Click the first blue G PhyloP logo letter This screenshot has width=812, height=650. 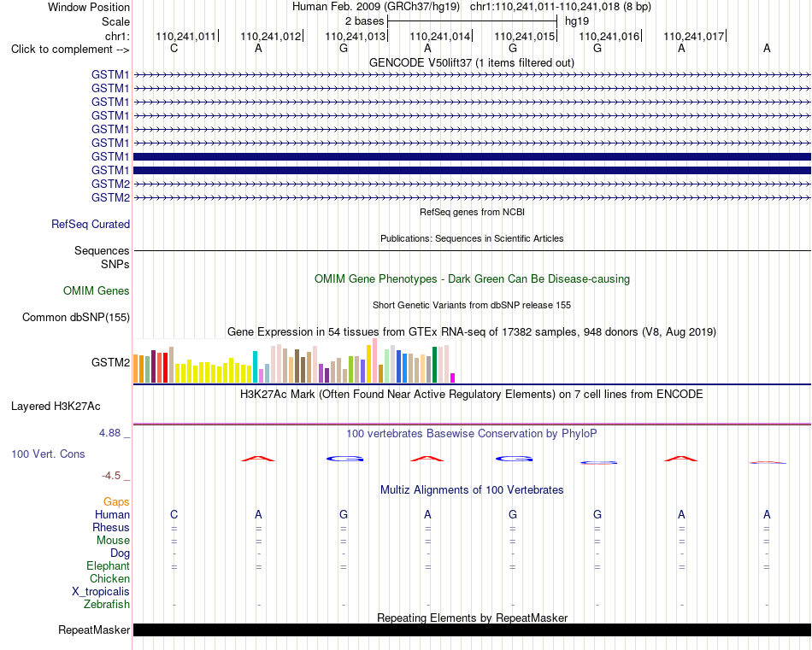coord(345,459)
